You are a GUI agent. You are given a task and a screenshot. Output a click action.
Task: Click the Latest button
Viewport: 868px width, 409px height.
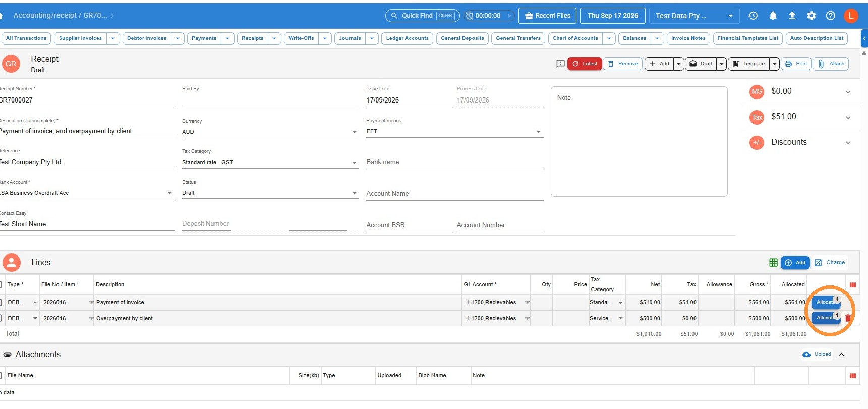tap(585, 64)
